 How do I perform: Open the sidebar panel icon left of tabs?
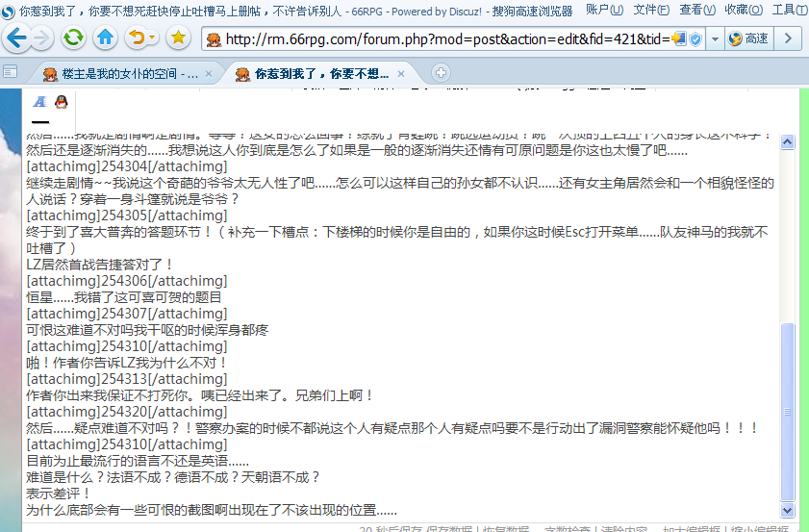[11, 72]
